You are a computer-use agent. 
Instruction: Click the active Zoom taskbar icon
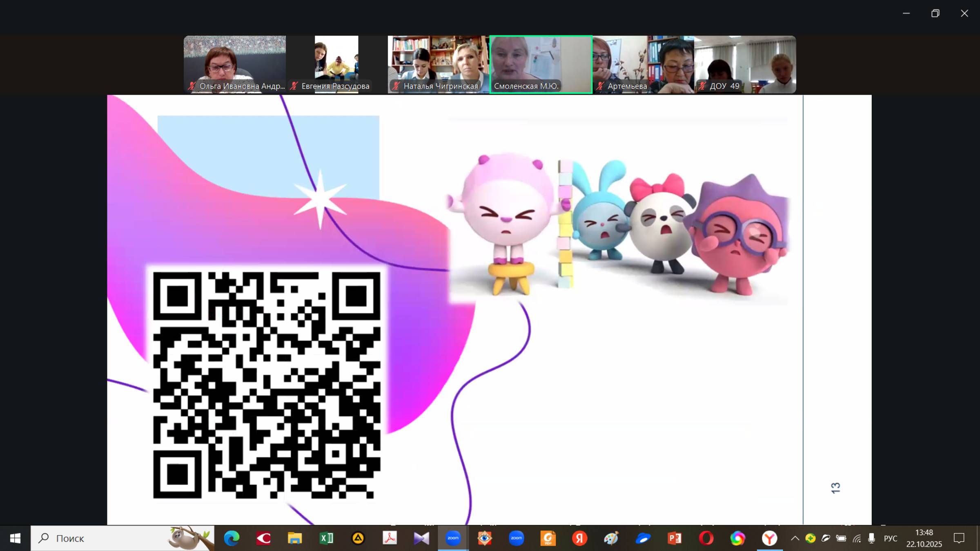pyautogui.click(x=453, y=538)
